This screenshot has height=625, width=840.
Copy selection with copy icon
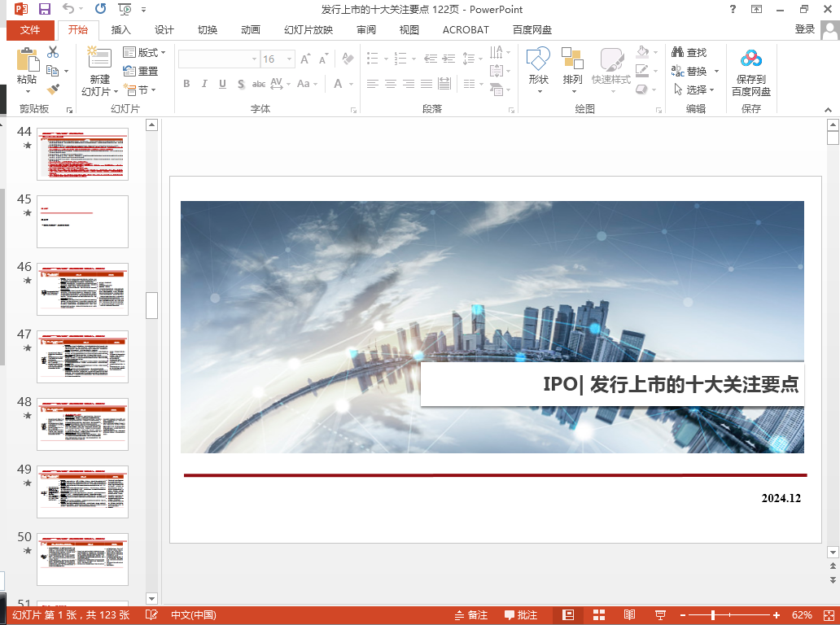click(x=52, y=70)
